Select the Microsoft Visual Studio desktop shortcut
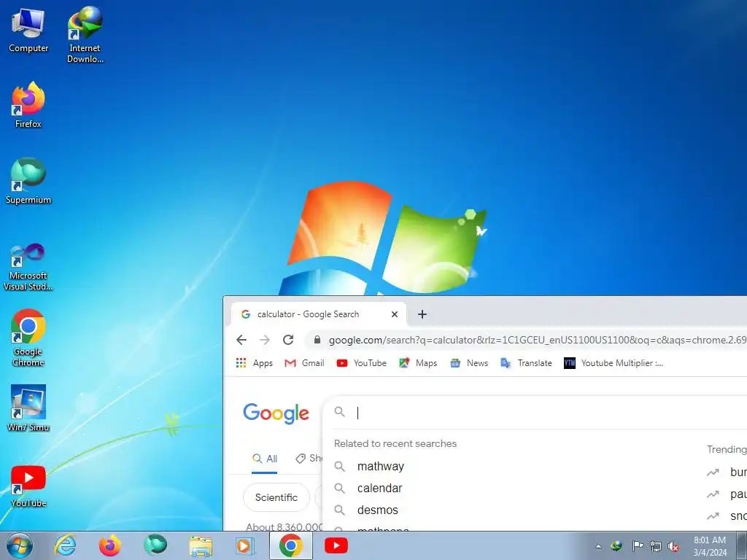This screenshot has width=747, height=560. click(x=28, y=267)
